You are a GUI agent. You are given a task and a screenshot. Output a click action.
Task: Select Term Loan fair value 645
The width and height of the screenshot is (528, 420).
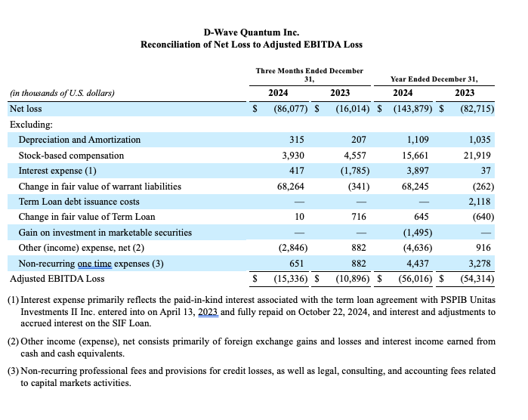tap(421, 217)
